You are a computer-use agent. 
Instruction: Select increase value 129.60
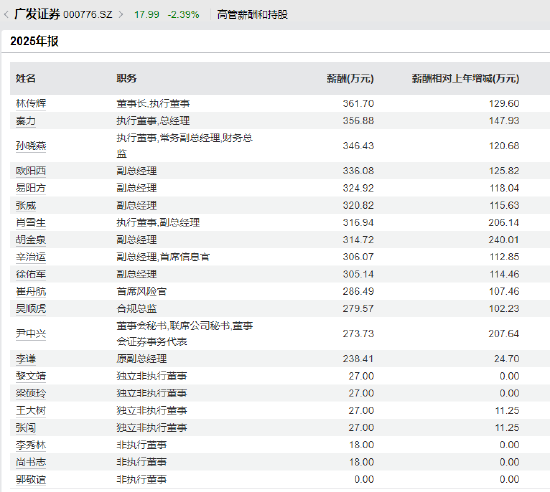(504, 103)
